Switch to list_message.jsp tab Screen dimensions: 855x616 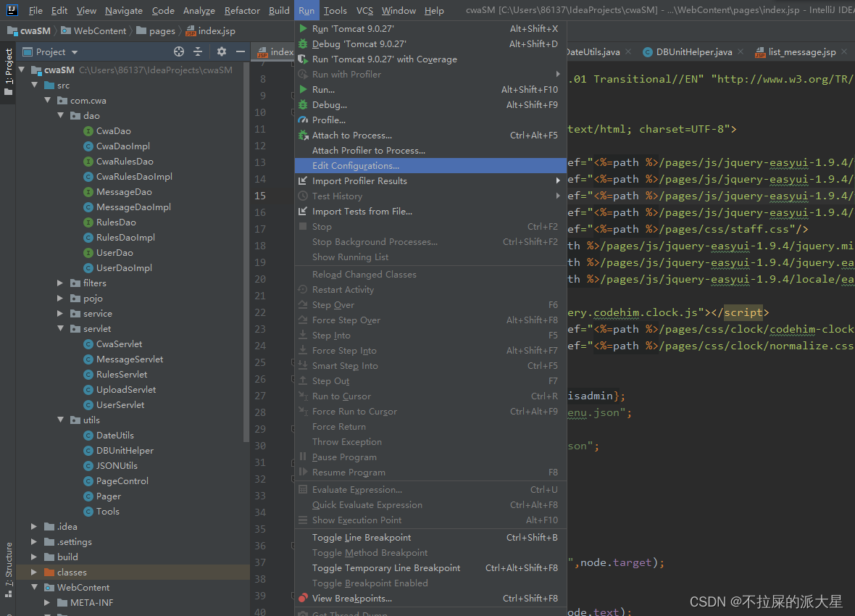click(802, 52)
